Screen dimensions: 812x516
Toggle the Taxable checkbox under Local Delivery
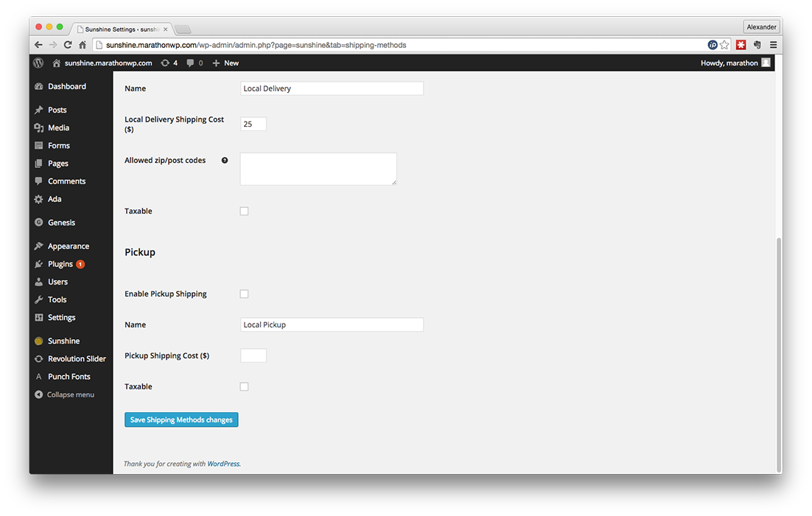tap(245, 211)
